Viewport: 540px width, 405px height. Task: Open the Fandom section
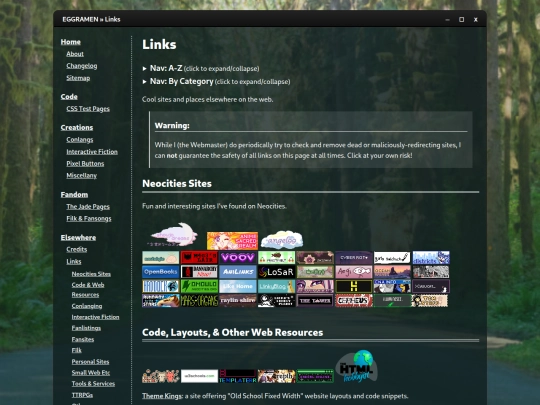[x=74, y=194]
